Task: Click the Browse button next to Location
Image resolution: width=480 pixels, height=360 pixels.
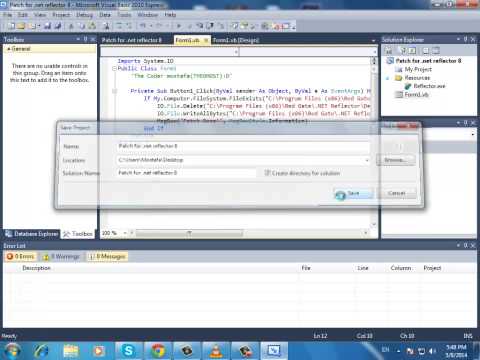Action: pyautogui.click(x=395, y=160)
